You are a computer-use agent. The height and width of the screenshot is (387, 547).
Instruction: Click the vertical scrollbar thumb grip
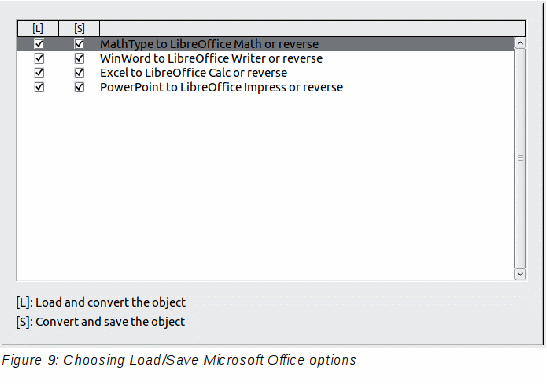(520, 158)
